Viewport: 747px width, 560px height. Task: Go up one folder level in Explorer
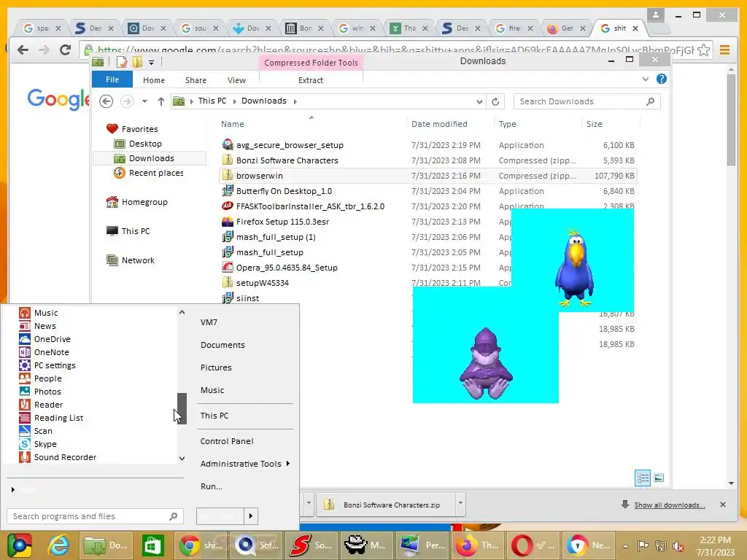coord(161,101)
